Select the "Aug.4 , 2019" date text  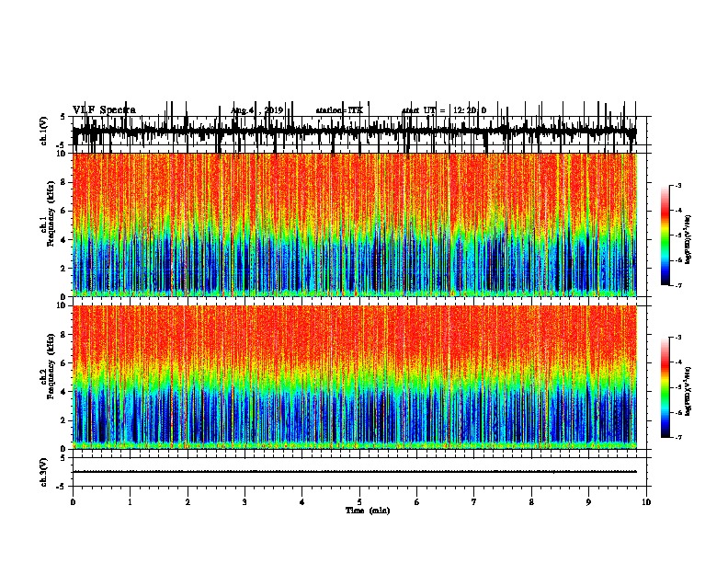(x=256, y=110)
